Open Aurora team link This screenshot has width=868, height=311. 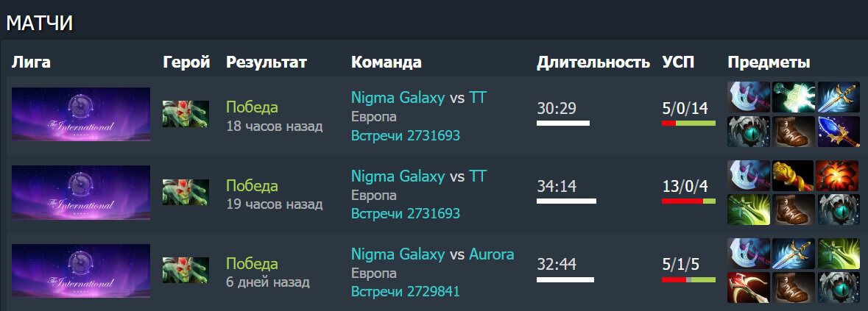pos(492,254)
